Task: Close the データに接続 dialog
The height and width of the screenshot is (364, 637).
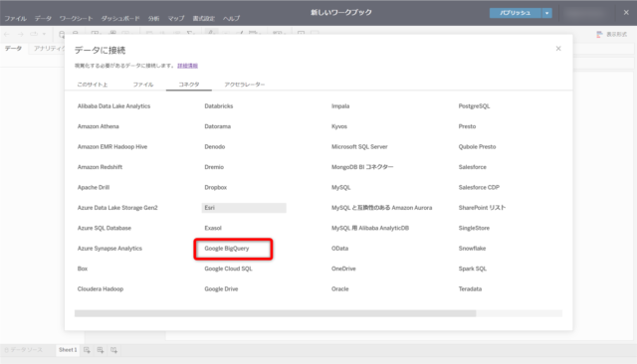Action: click(558, 49)
